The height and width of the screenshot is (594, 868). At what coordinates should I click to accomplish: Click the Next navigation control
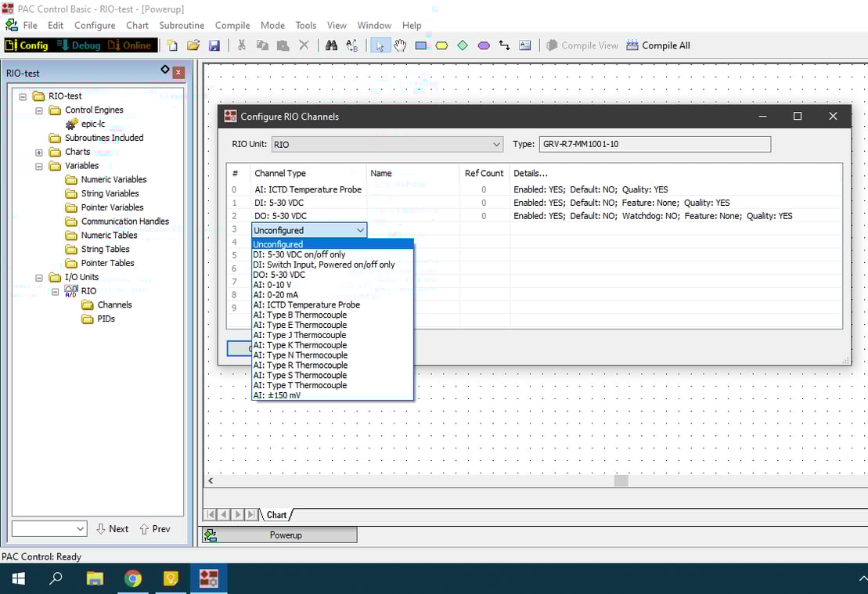tap(112, 528)
